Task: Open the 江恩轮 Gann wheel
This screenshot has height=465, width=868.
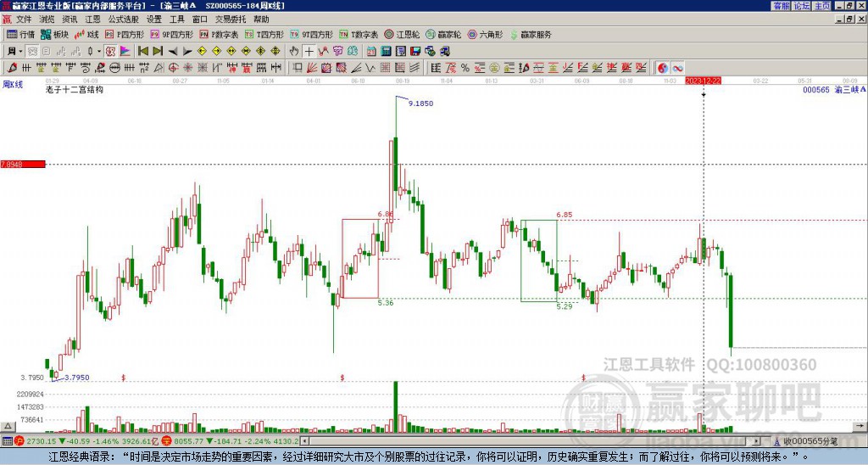Action: coord(402,34)
